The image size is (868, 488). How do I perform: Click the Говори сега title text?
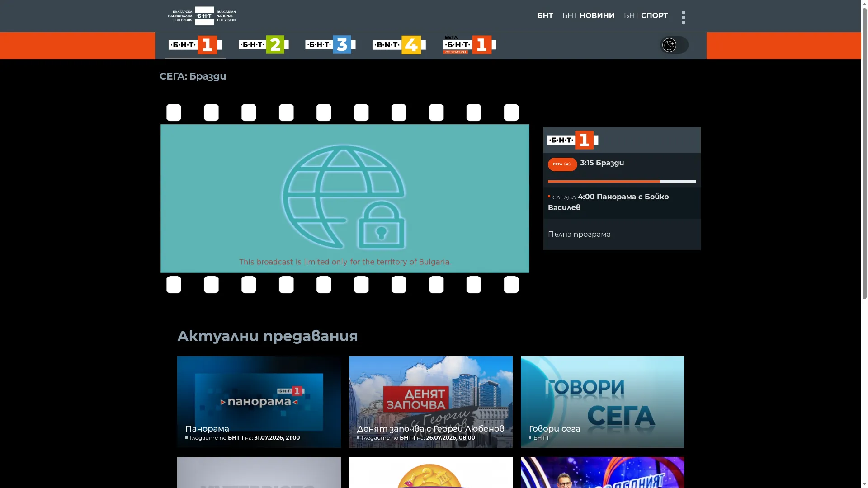[555, 429]
